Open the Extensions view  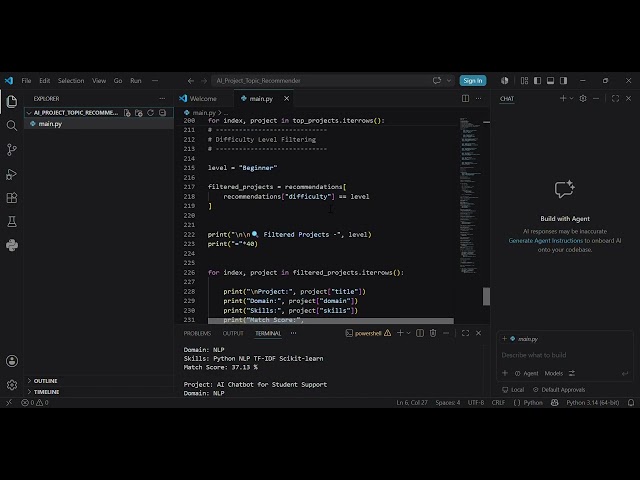pos(12,198)
